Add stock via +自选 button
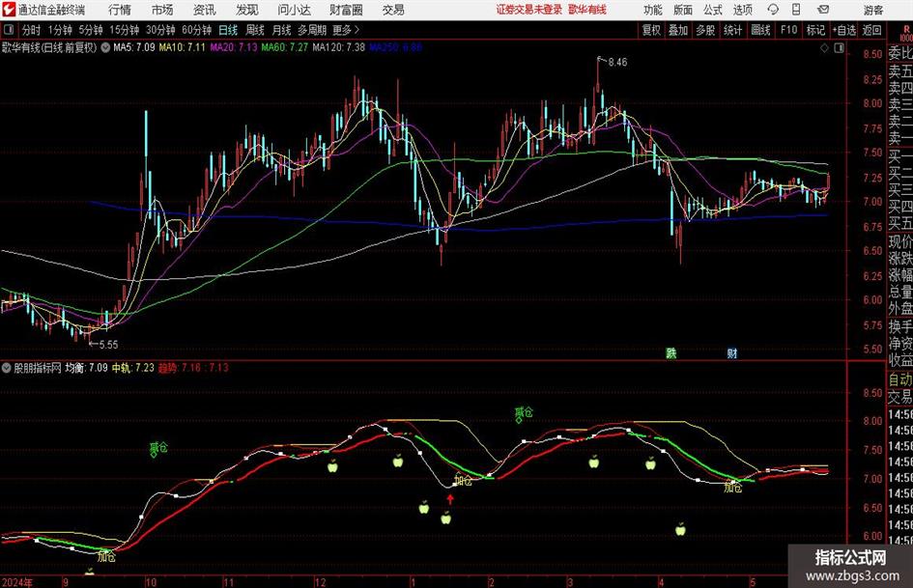This screenshot has width=913, height=588. [843, 30]
